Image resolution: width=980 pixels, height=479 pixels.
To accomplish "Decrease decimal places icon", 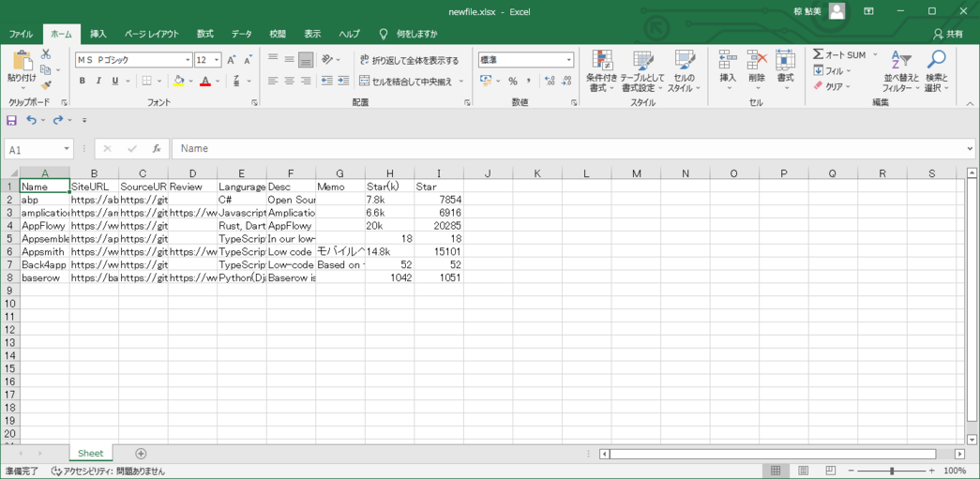I will click(566, 81).
